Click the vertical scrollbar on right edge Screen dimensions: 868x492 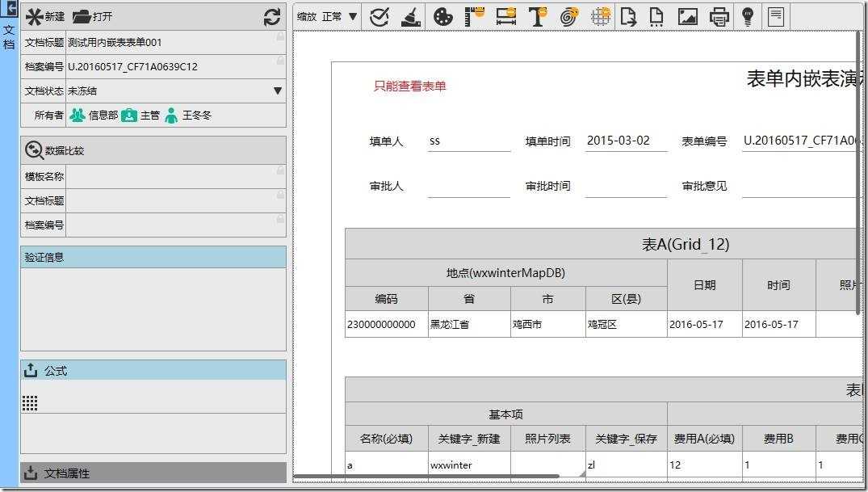click(x=858, y=173)
